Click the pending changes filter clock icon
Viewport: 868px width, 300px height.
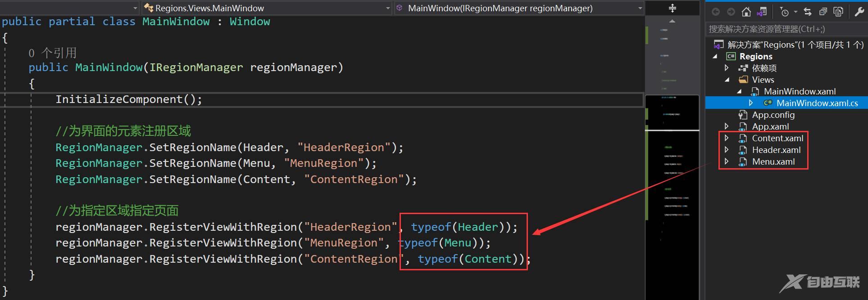tap(784, 12)
